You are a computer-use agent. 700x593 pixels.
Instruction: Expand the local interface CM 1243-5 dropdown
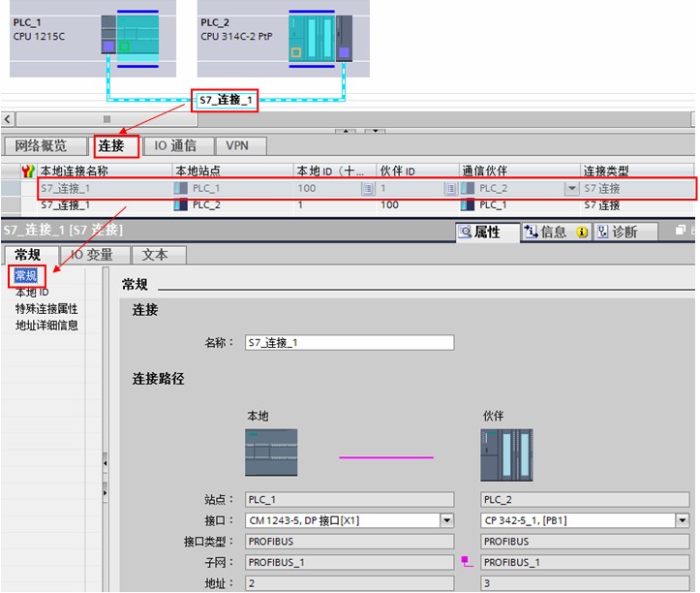point(447,520)
